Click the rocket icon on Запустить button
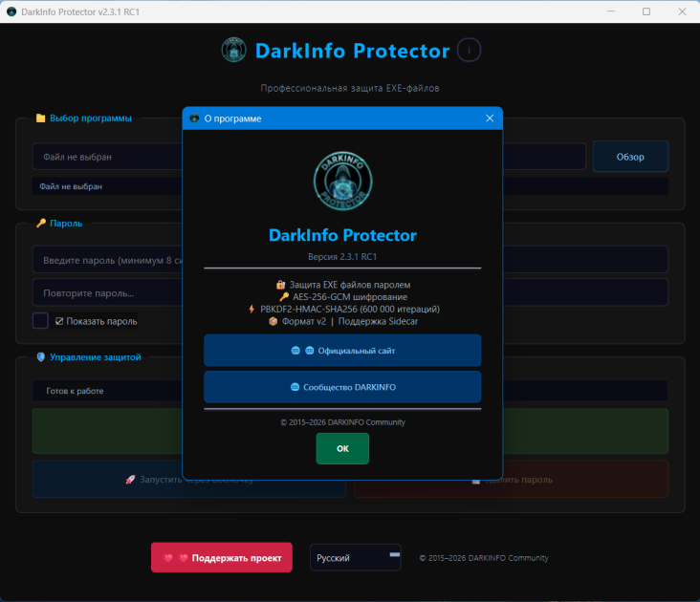Viewport: 700px width, 602px height. [x=130, y=480]
